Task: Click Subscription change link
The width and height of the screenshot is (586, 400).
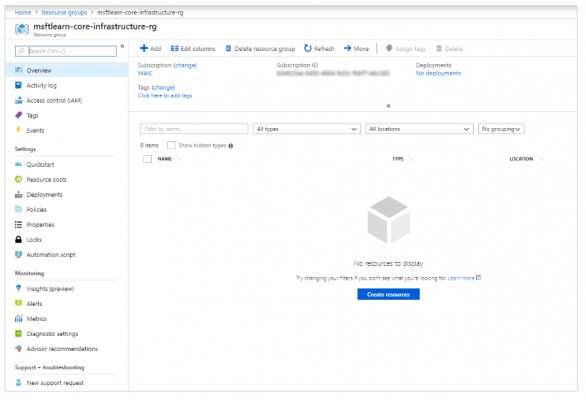Action: point(185,65)
